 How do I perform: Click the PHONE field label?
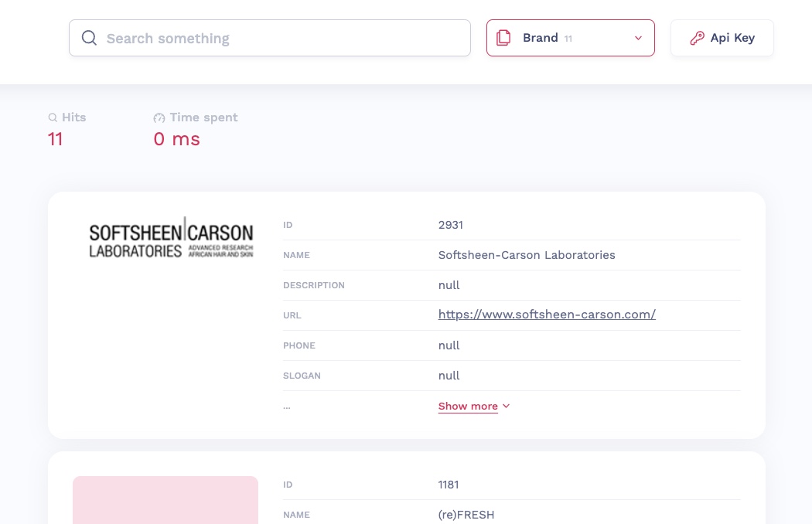[299, 345]
